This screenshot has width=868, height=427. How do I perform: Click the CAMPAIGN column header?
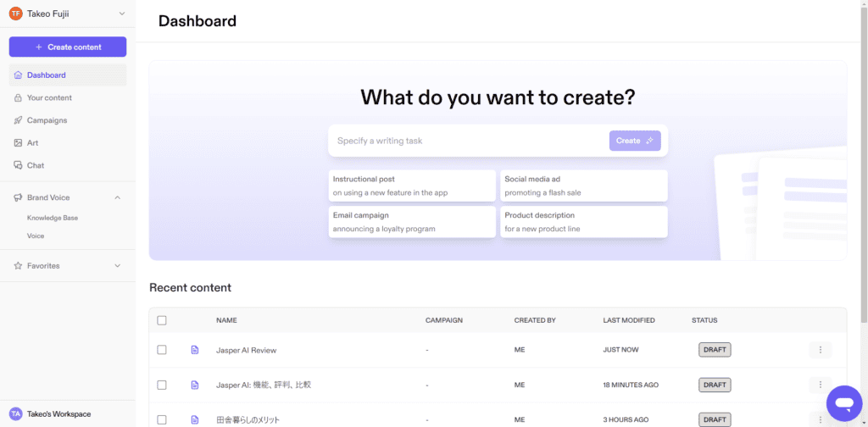444,320
